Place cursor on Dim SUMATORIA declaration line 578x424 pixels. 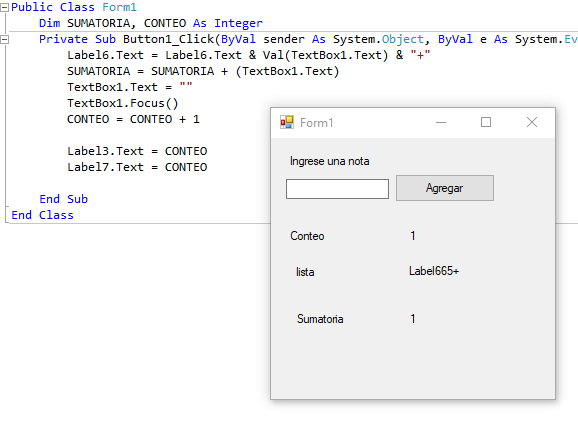tap(151, 23)
